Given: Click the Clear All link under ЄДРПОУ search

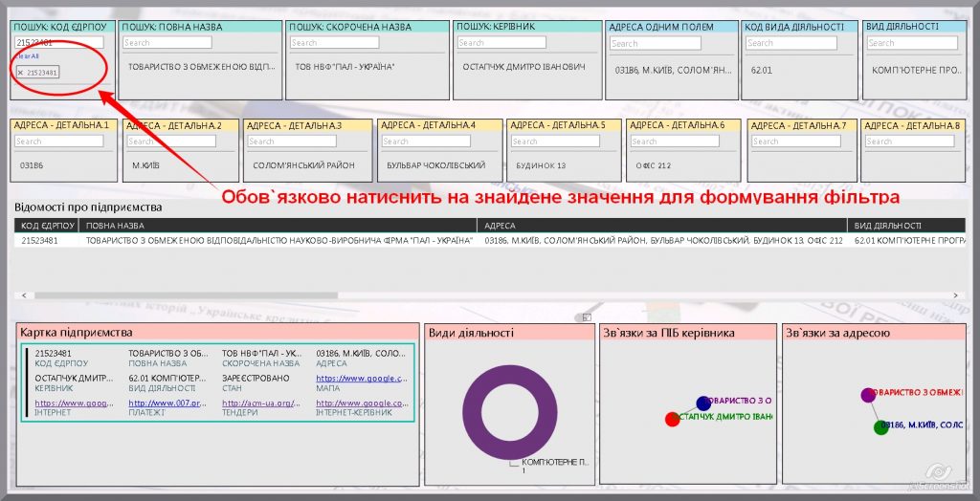Looking at the screenshot, I should (x=27, y=56).
